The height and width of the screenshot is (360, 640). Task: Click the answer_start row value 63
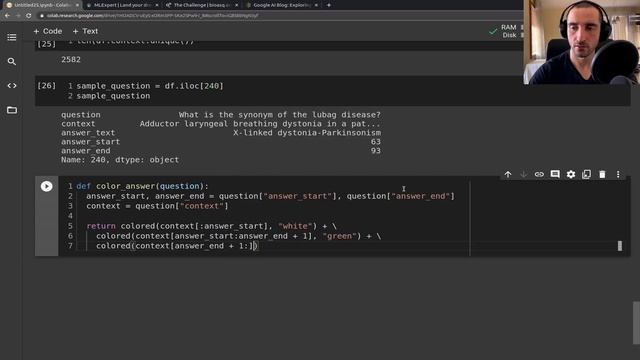tap(376, 142)
